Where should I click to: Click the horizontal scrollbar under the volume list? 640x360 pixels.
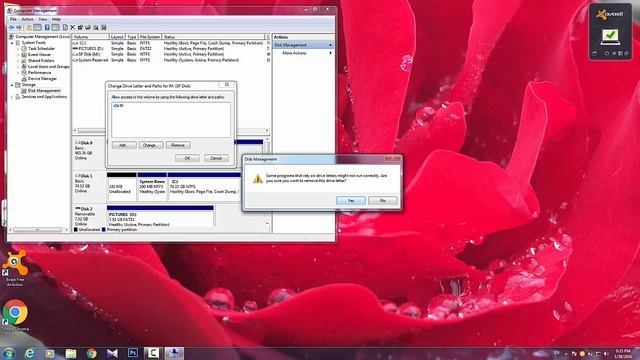[x=171, y=131]
